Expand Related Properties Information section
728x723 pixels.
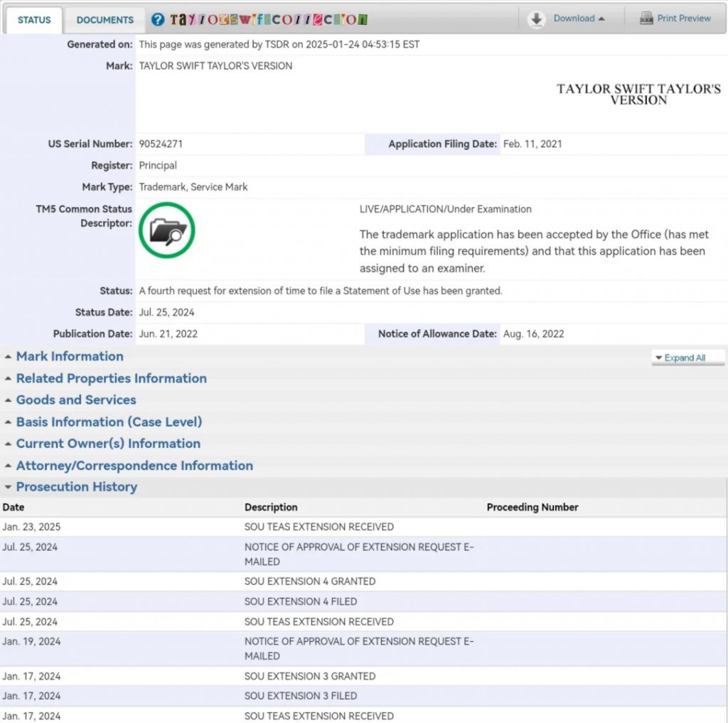tap(111, 378)
